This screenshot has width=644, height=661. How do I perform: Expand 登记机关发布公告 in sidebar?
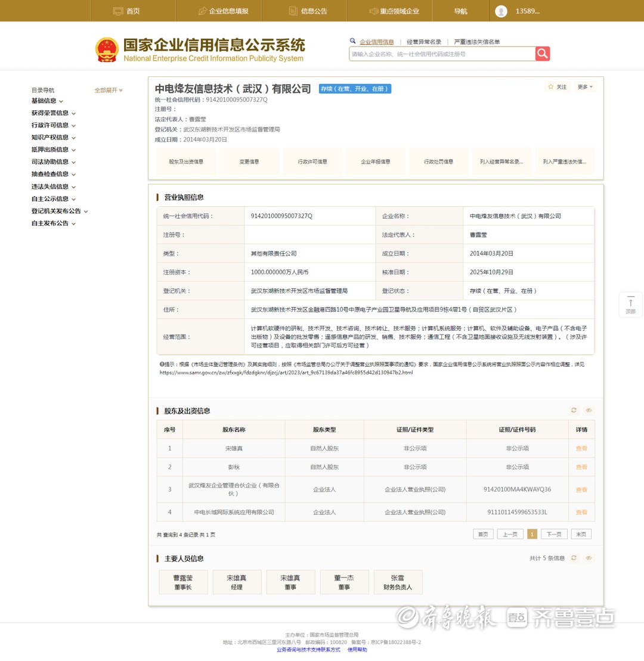pos(60,211)
